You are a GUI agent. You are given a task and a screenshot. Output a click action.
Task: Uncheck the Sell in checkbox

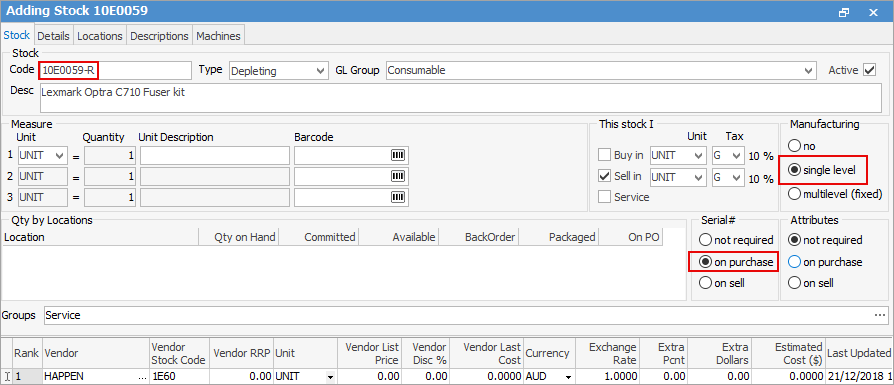(x=604, y=176)
